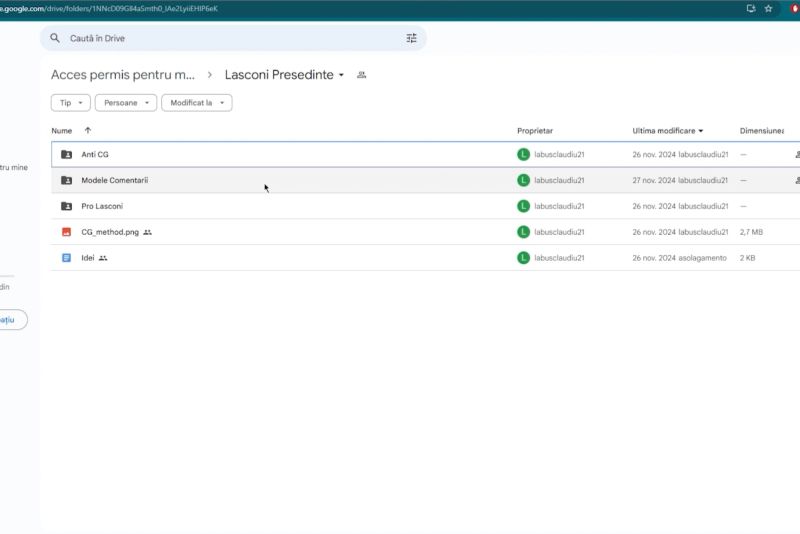Open the Persoane filter dropdown
The height and width of the screenshot is (534, 800).
tap(126, 103)
